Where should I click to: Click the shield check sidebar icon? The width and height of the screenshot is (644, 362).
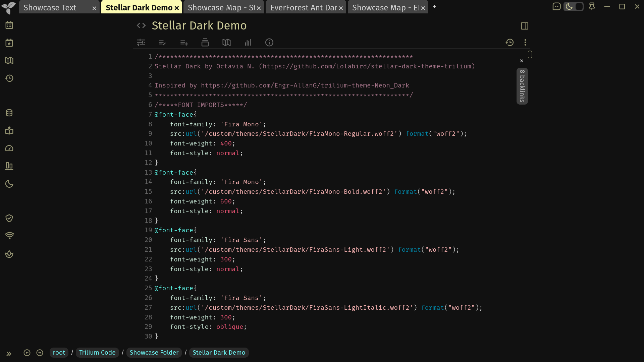(x=9, y=219)
